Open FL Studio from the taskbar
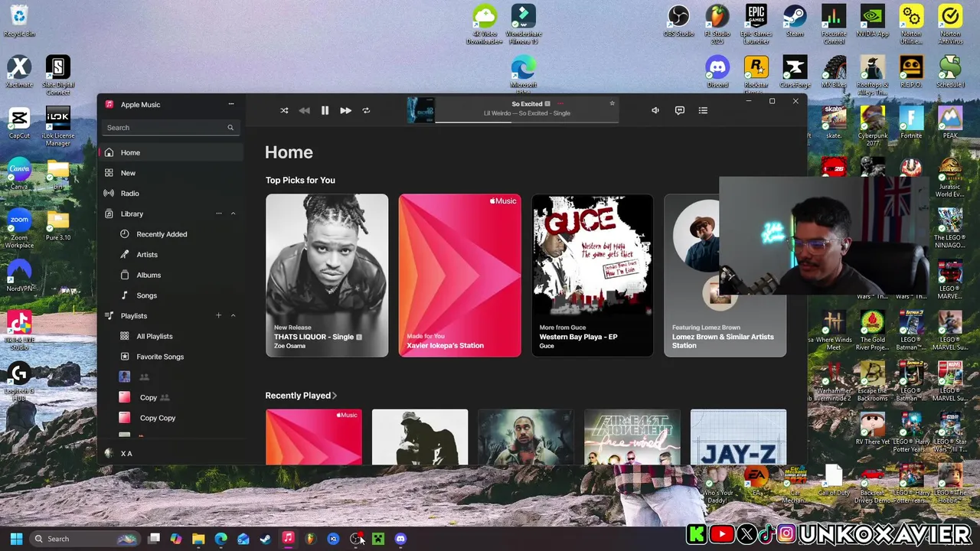 [x=310, y=539]
